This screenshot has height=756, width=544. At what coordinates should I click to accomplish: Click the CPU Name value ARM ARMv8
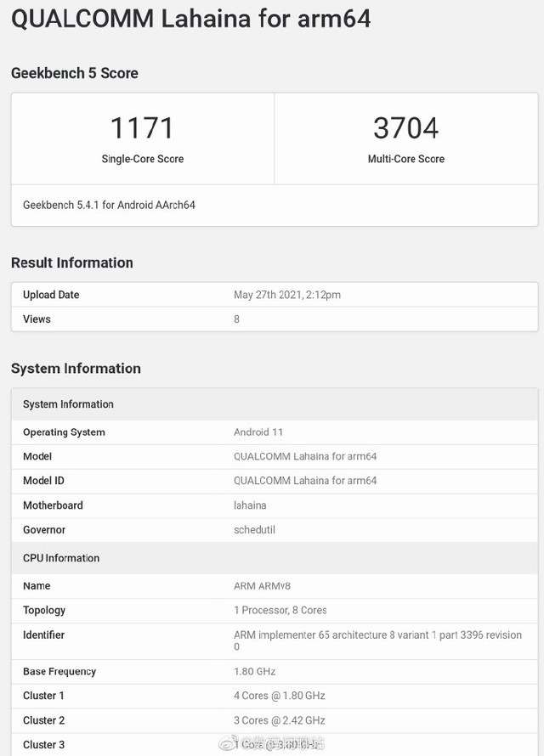(x=263, y=586)
